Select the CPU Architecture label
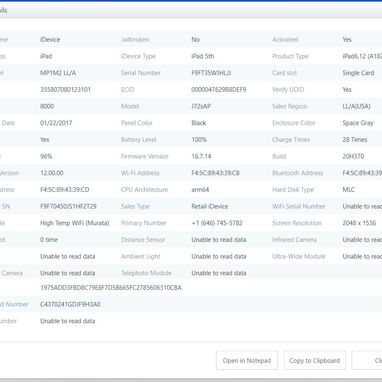This screenshot has width=382, height=382. [x=144, y=189]
